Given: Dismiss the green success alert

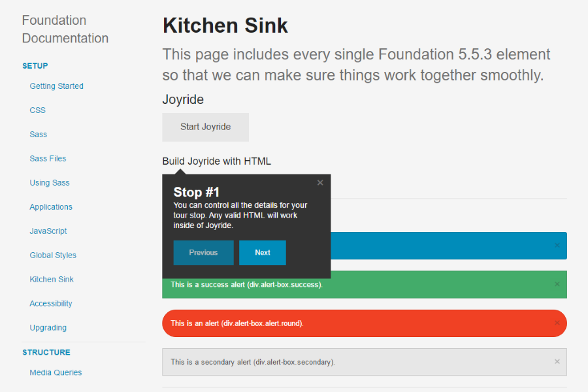Looking at the screenshot, I should click(557, 284).
